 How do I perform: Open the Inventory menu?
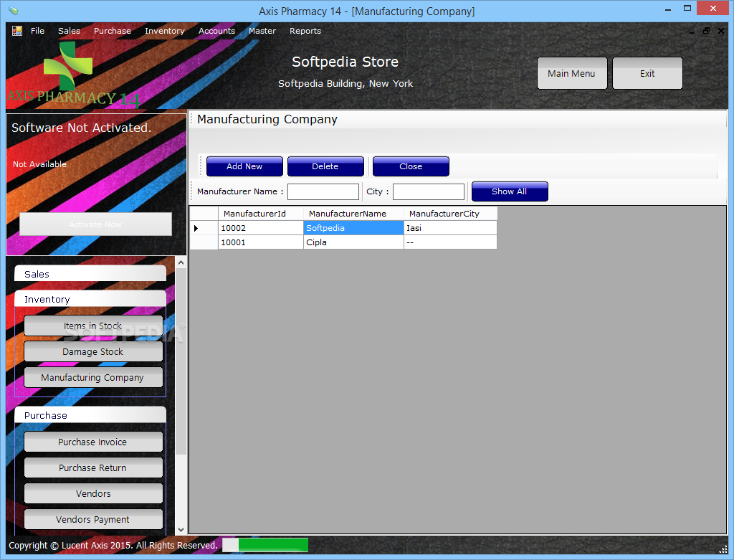pyautogui.click(x=165, y=31)
